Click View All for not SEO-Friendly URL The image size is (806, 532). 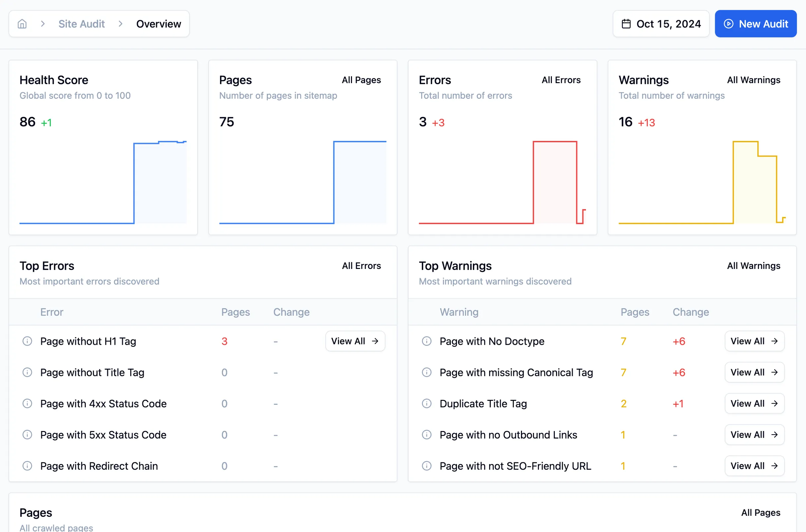click(754, 465)
